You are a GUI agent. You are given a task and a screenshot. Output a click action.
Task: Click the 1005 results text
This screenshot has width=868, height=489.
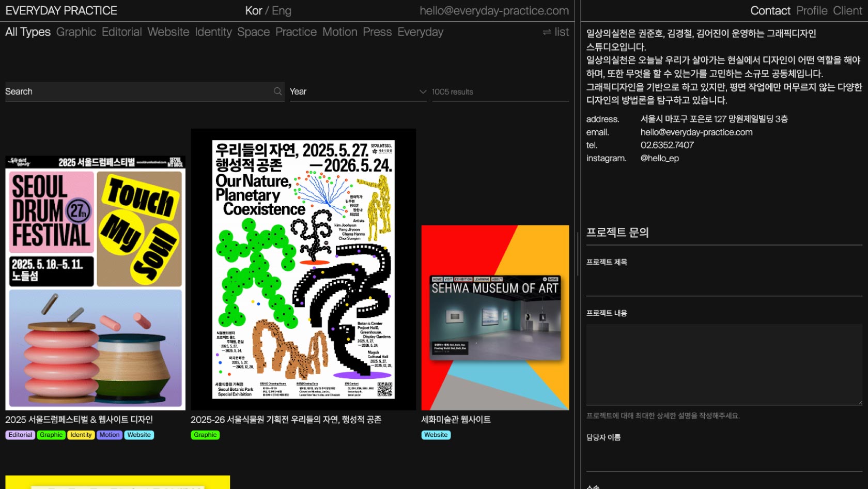click(x=453, y=92)
